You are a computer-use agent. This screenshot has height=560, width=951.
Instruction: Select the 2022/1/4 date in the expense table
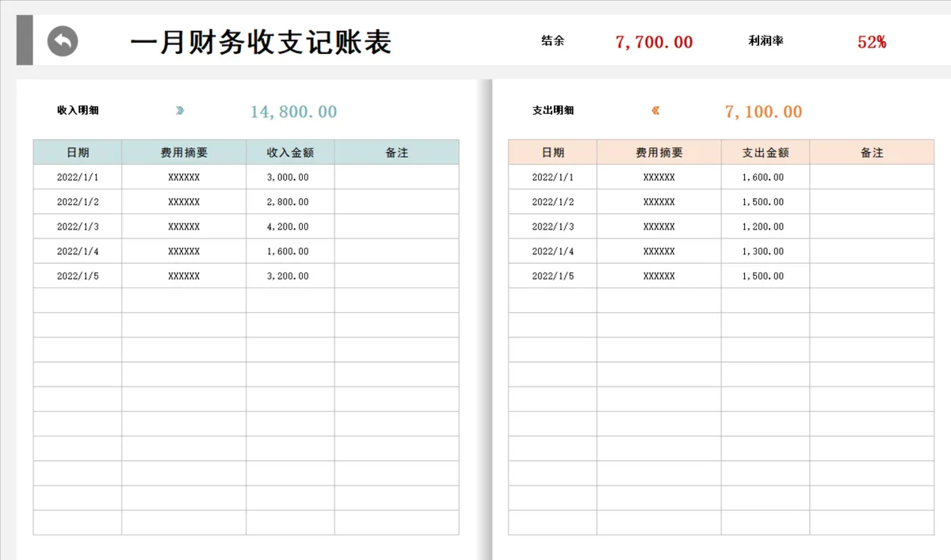[x=552, y=251]
